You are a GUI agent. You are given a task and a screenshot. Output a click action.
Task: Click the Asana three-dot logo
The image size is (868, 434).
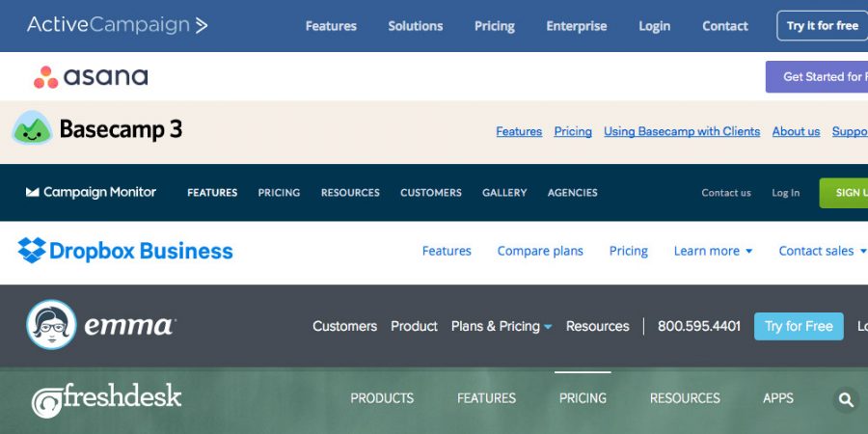(x=46, y=77)
